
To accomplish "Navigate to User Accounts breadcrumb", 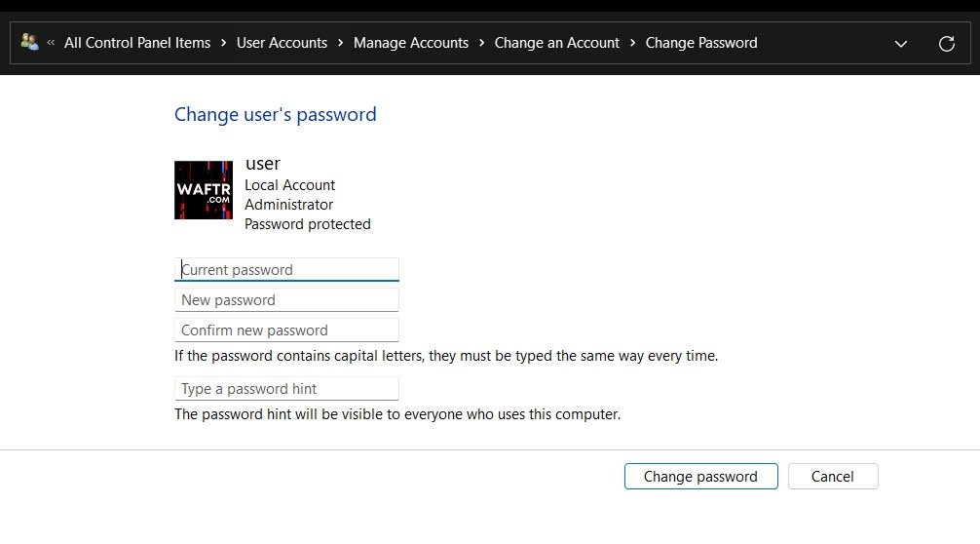I will click(x=282, y=43).
